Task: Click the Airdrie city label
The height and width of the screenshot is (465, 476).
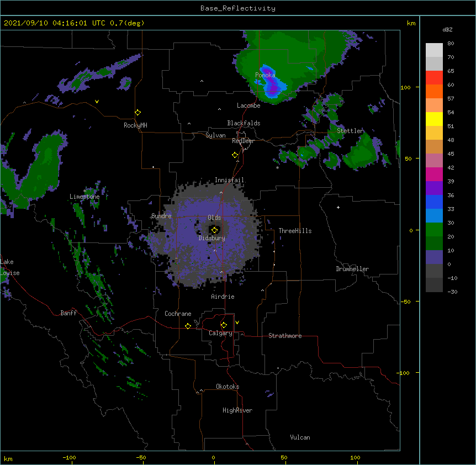Action: 223,297
